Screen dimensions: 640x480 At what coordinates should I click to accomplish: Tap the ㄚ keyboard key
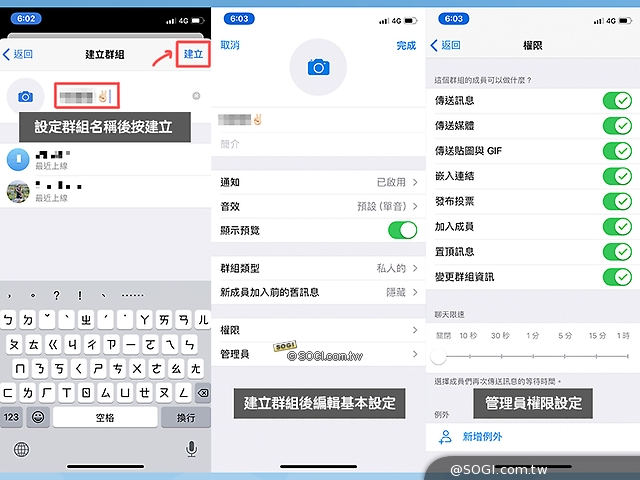[144, 320]
